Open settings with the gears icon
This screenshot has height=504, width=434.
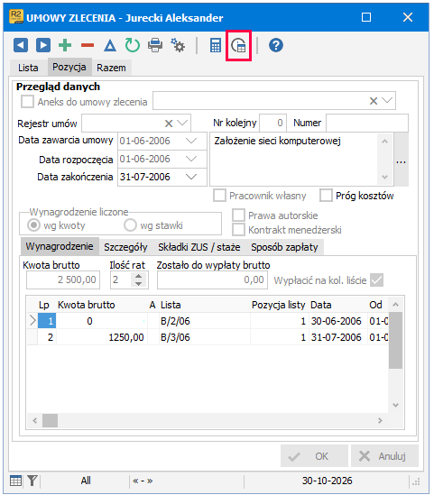pos(178,45)
